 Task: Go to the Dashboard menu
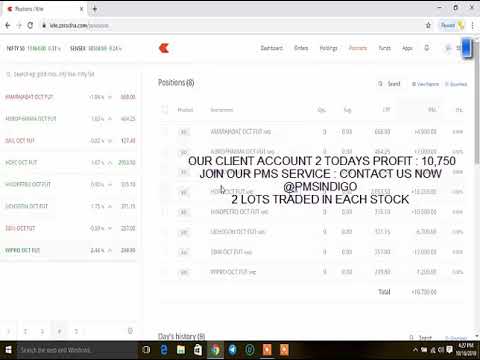[271, 48]
